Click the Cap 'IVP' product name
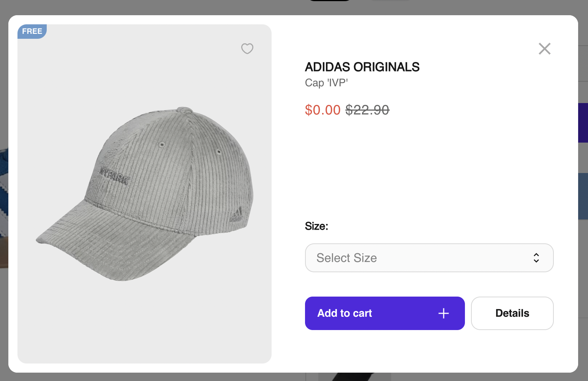The height and width of the screenshot is (381, 588). coord(326,83)
